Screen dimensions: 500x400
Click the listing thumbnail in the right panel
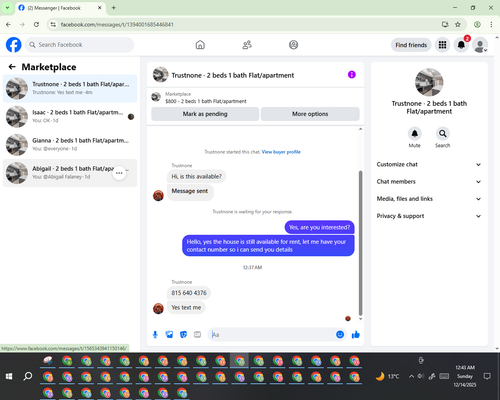pos(429,82)
